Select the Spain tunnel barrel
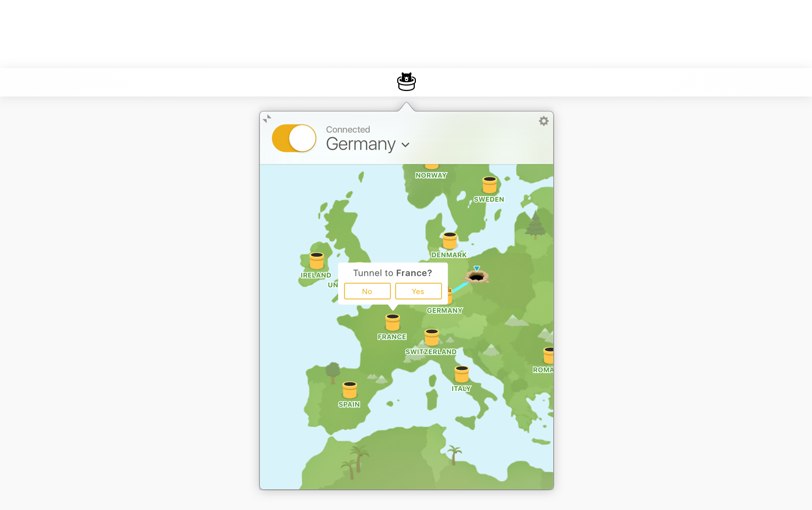This screenshot has height=510, width=812. coord(349,390)
